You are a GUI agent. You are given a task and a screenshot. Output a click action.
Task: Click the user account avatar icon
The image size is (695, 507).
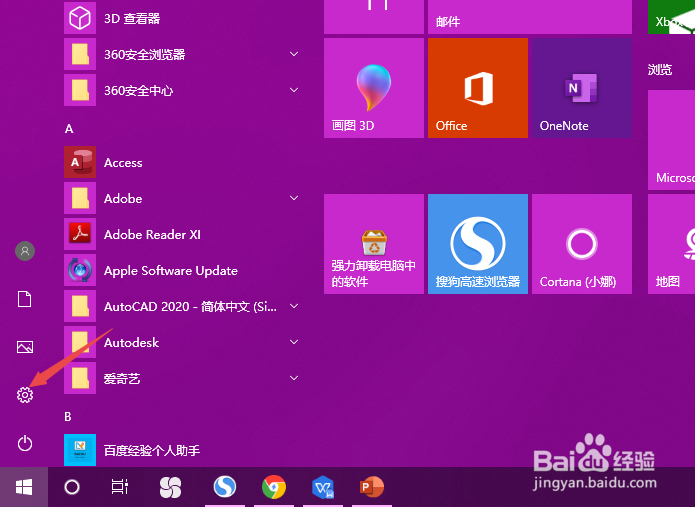point(25,251)
